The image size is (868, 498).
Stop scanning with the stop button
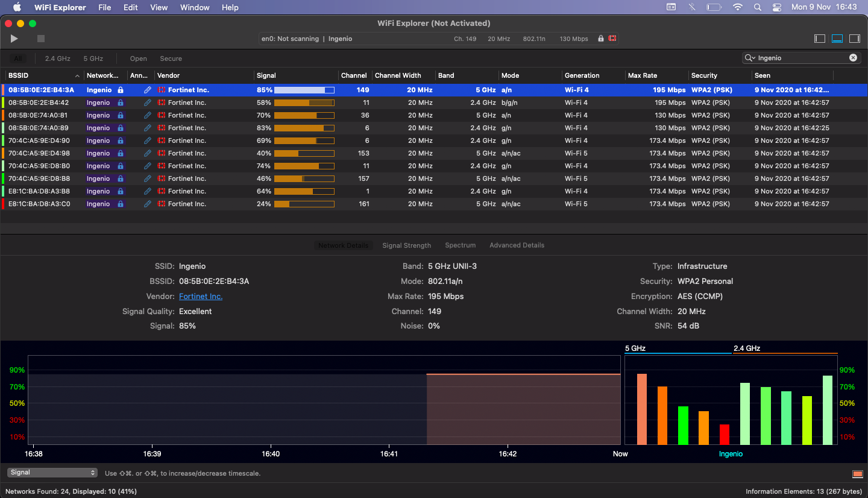pyautogui.click(x=41, y=39)
